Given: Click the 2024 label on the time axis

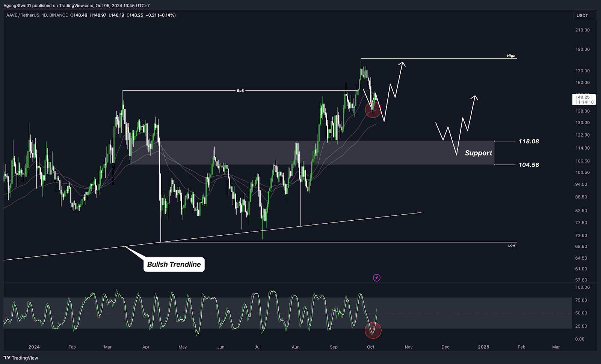Looking at the screenshot, I should 34,347.
